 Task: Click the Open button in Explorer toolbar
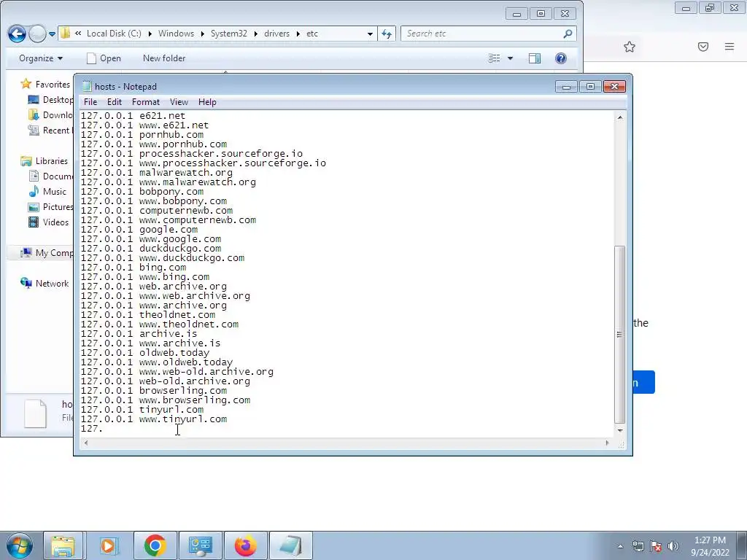(104, 58)
